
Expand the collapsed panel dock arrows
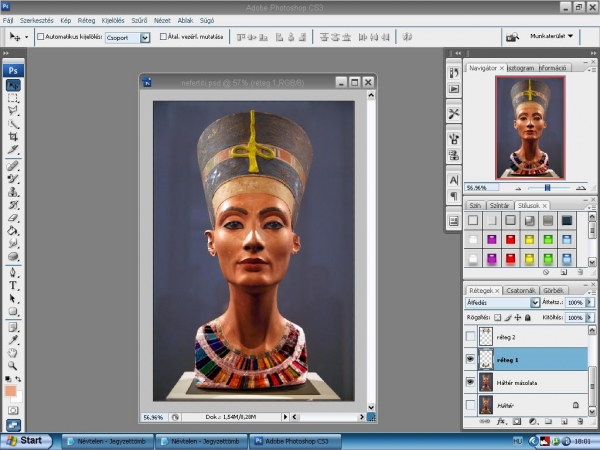pos(458,53)
